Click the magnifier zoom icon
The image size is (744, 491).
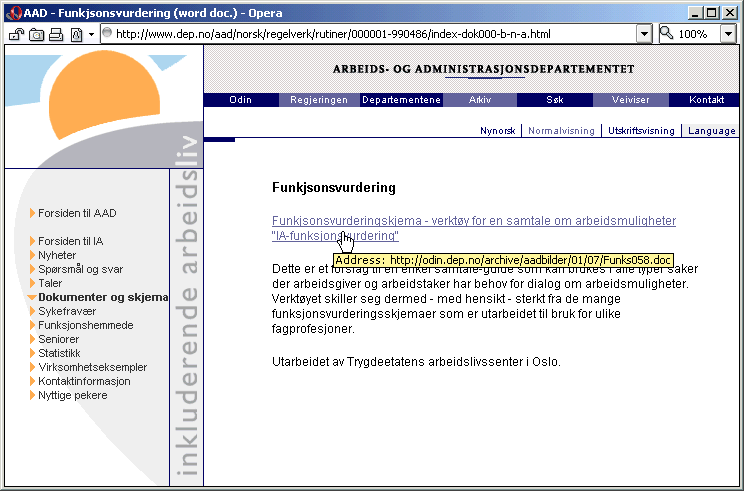pos(667,34)
